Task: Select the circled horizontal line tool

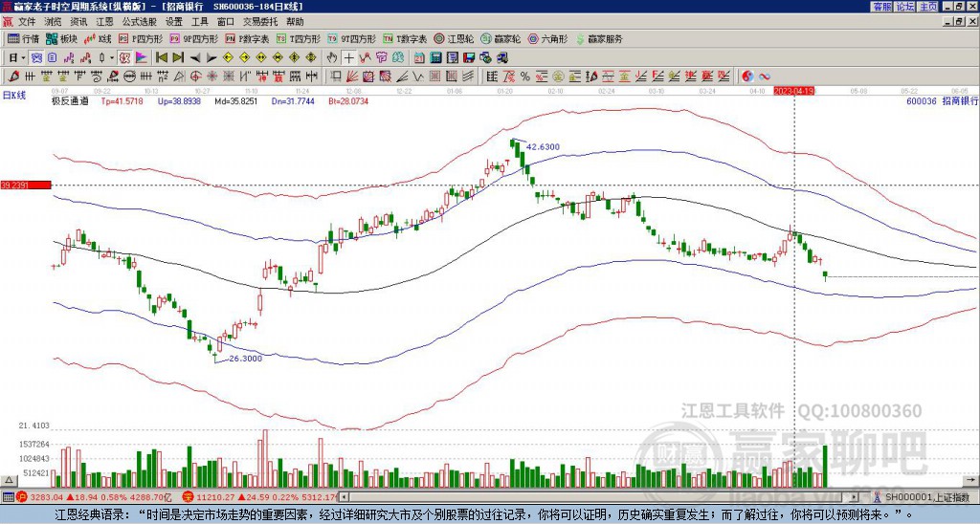Action: 129,76
